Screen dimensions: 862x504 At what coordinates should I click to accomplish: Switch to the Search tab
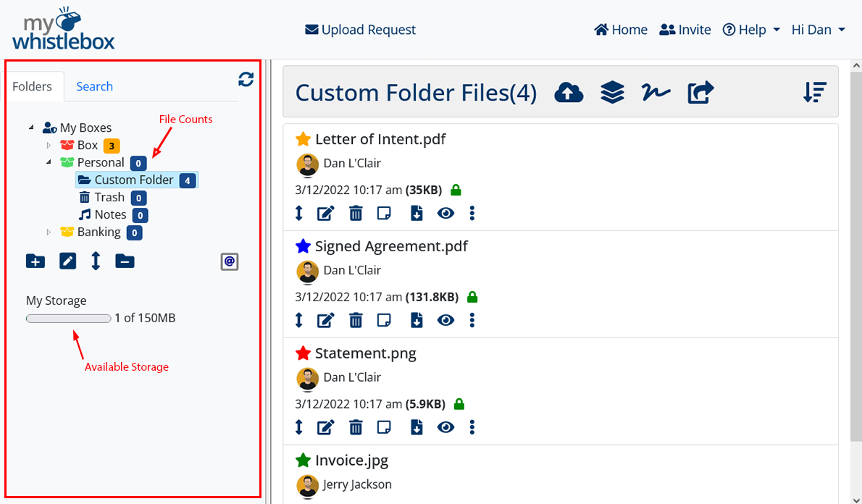pos(94,86)
